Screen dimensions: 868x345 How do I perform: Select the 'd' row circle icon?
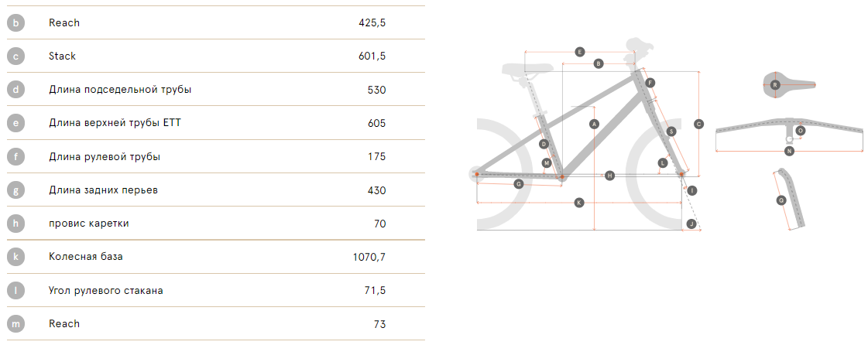click(15, 90)
